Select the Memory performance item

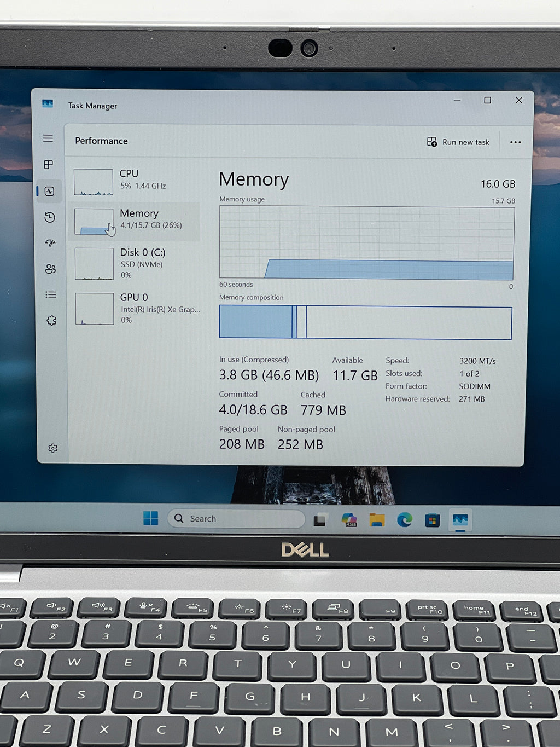coord(135,221)
